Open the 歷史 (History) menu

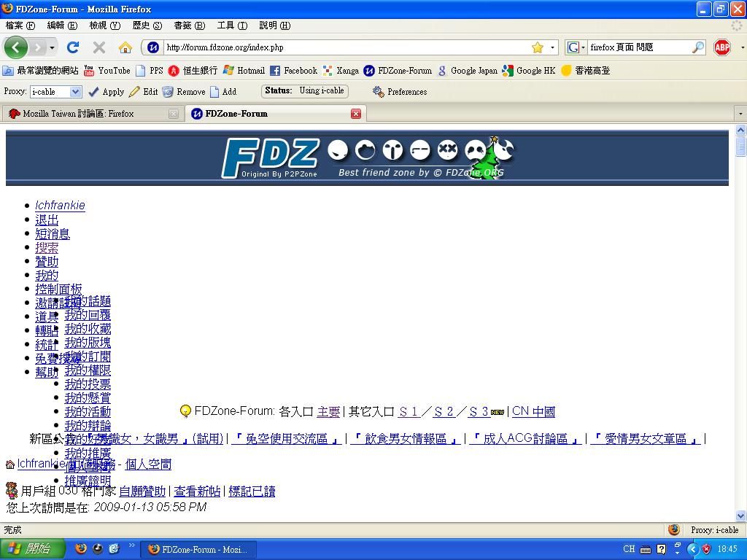pos(147,26)
